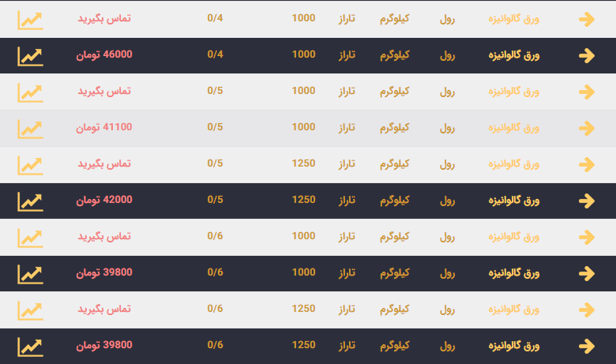Click the arrow icon in the 46000 تومان row

(x=586, y=56)
